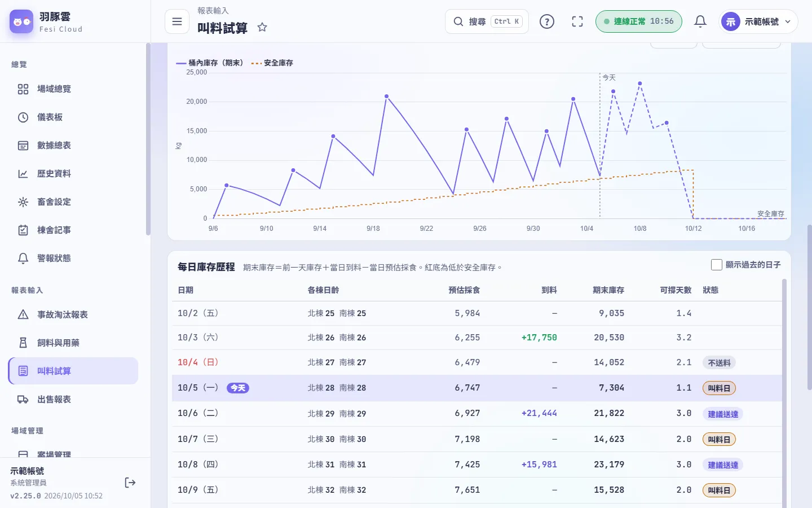Click the 建議送達 tag on 10/6
The image size is (812, 508).
[x=723, y=414]
